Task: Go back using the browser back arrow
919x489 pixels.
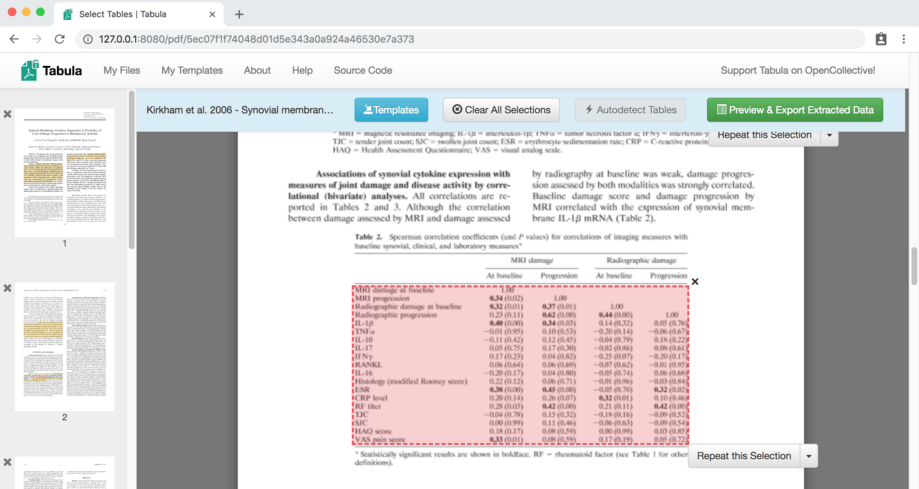Action: (14, 39)
